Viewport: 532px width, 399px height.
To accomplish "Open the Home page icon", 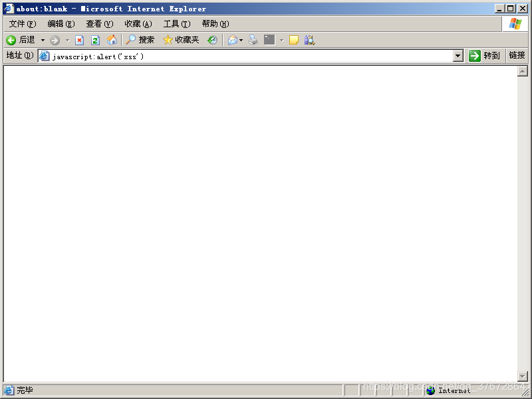I will [x=112, y=40].
